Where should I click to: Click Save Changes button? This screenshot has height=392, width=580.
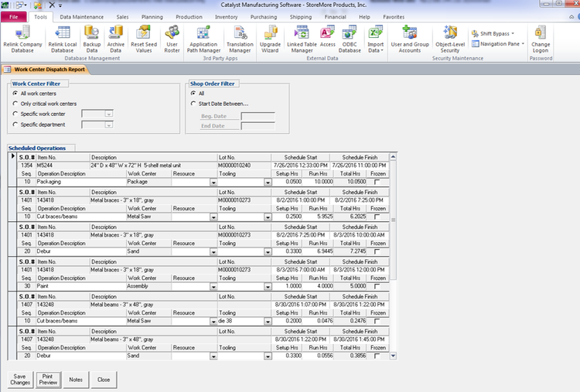20,380
